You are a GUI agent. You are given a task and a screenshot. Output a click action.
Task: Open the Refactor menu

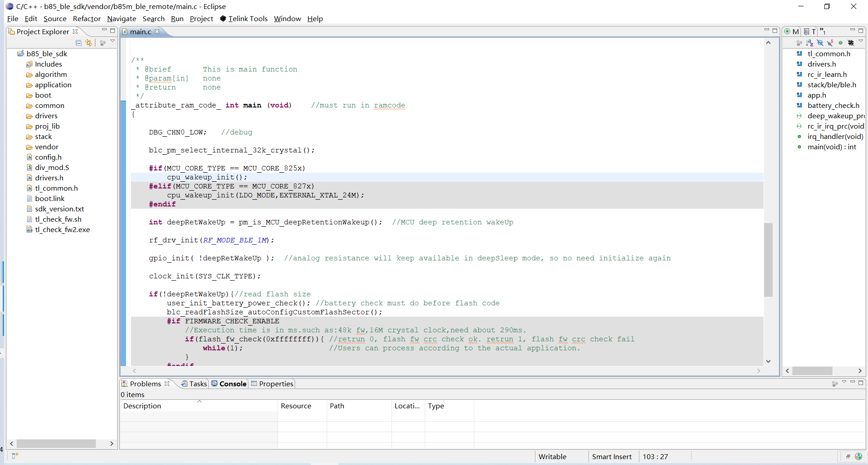(x=86, y=18)
